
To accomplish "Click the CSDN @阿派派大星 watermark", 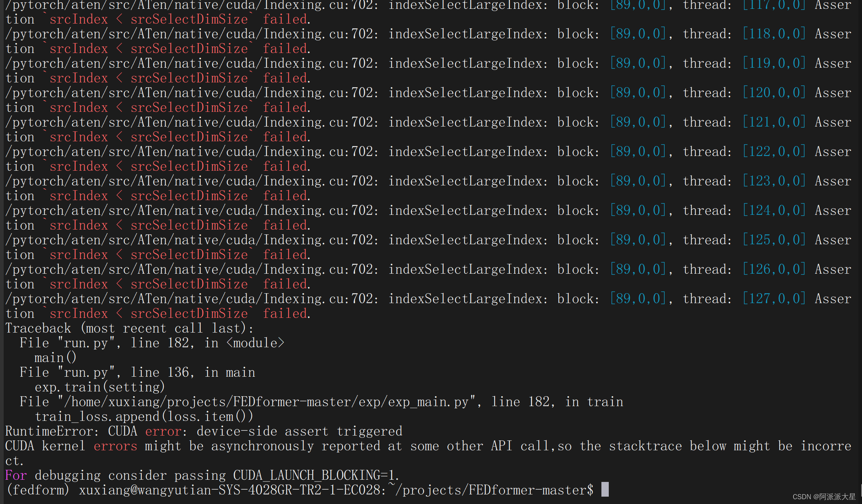I will 824,497.
